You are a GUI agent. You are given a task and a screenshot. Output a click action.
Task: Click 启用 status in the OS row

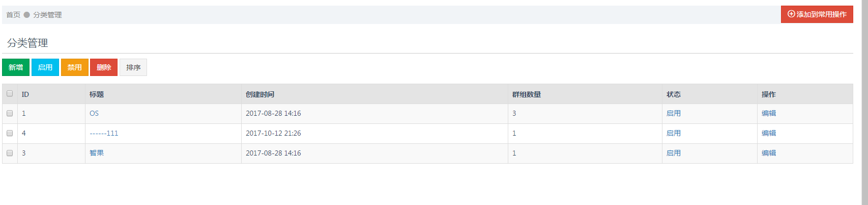674,113
